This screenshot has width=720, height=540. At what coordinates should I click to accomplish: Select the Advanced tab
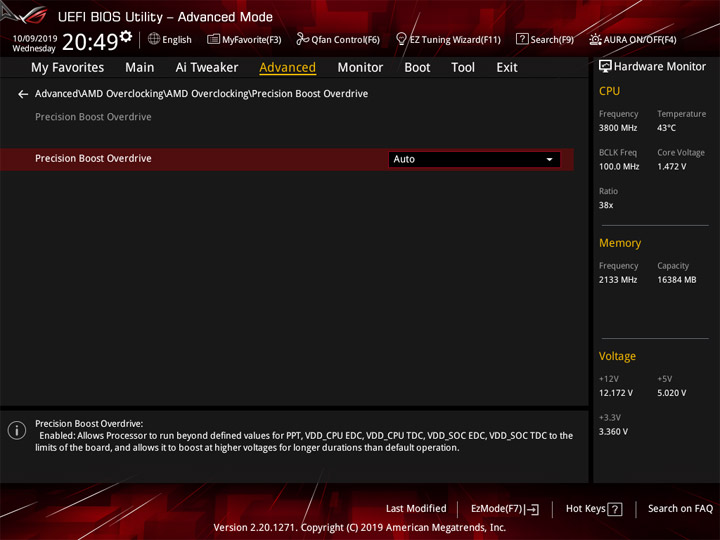tap(287, 68)
